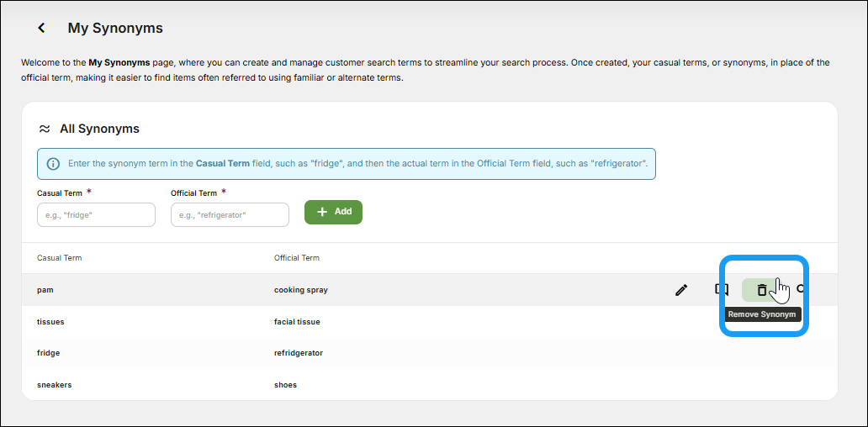Click the Casual Term column header

click(x=60, y=258)
